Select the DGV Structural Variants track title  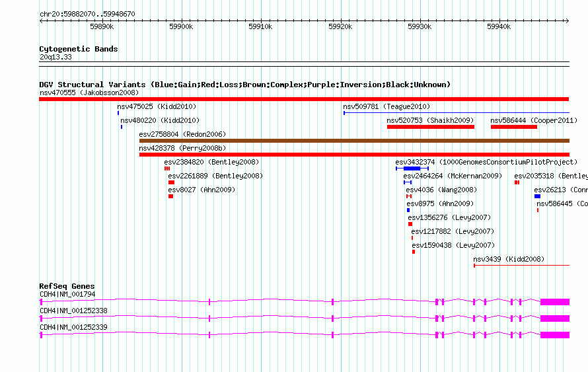[245, 85]
